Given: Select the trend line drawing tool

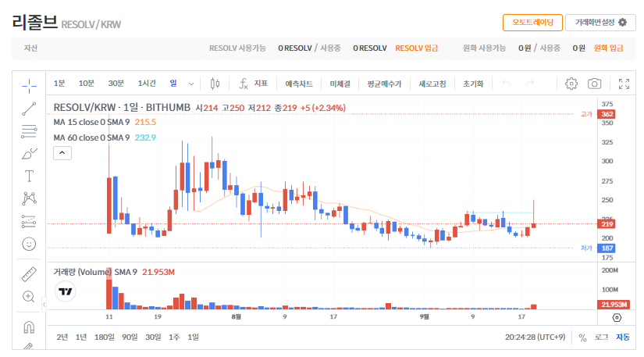Looking at the screenshot, I should [29, 109].
